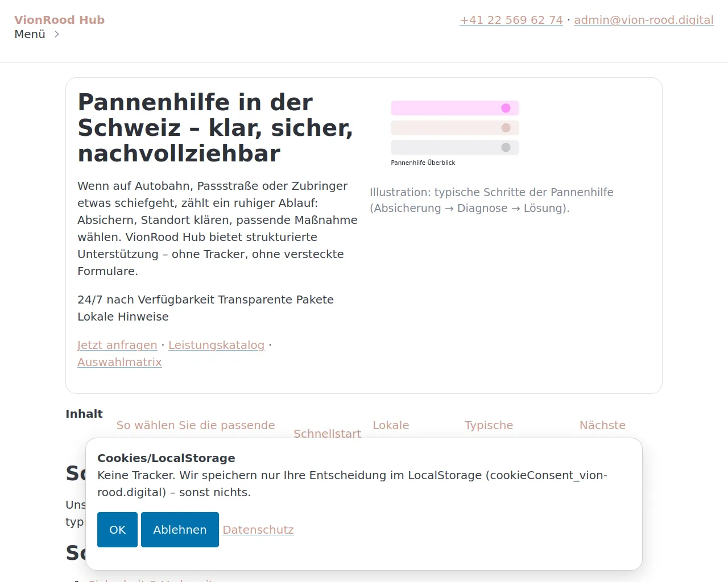
Task: Jump to the Typische section
Action: 489,425
